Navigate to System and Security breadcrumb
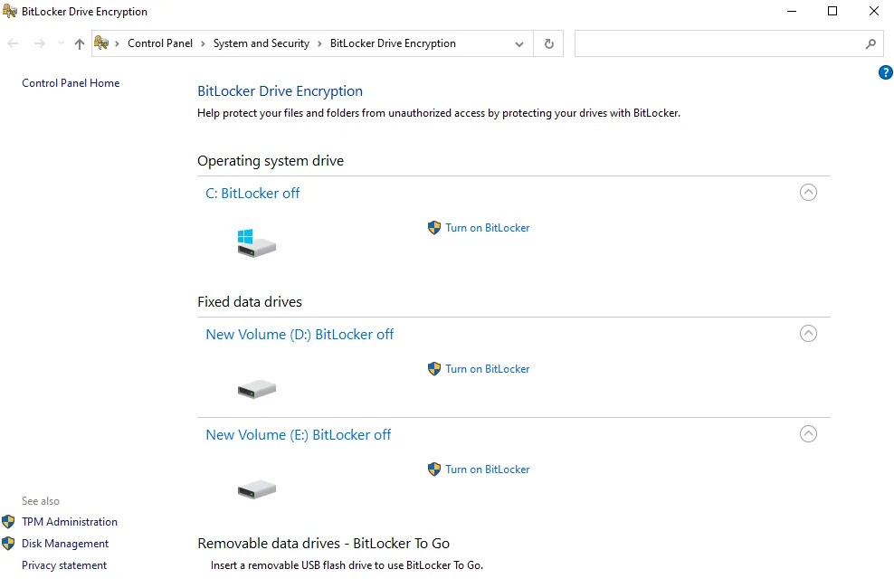 tap(262, 43)
